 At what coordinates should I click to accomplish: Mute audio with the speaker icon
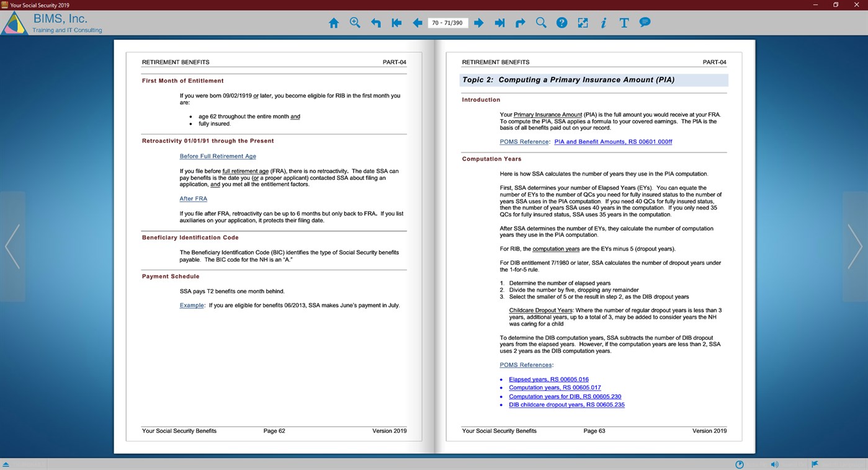(x=774, y=464)
